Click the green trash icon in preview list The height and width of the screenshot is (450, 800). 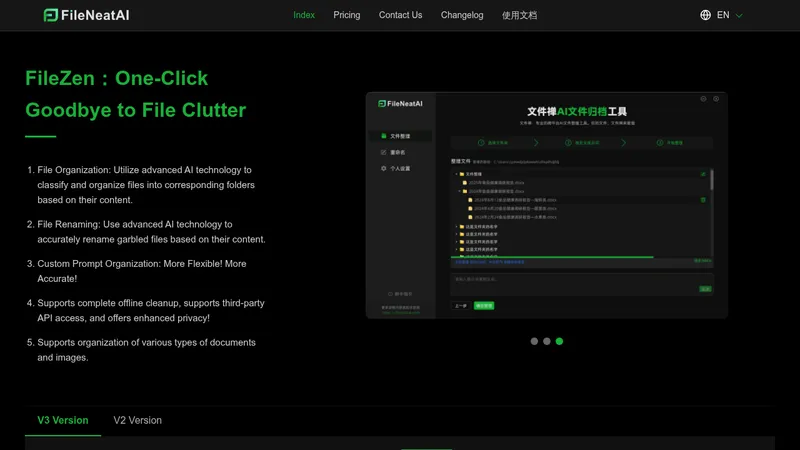tap(703, 199)
